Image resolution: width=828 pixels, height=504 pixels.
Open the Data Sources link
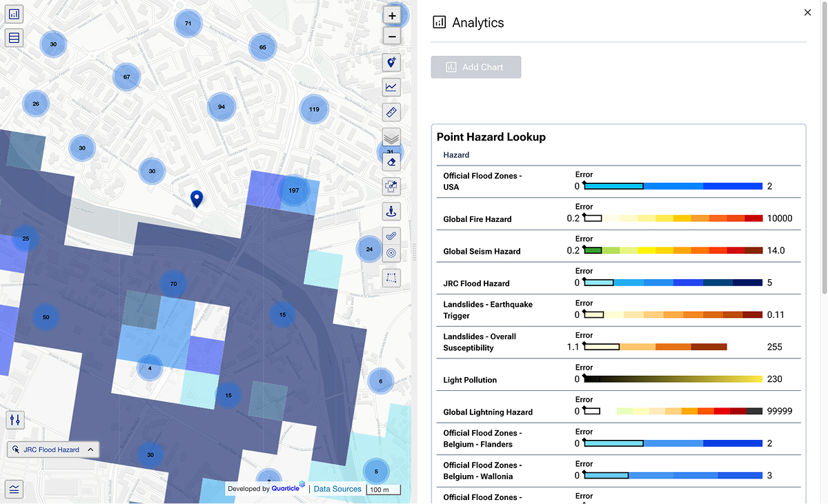click(x=337, y=489)
